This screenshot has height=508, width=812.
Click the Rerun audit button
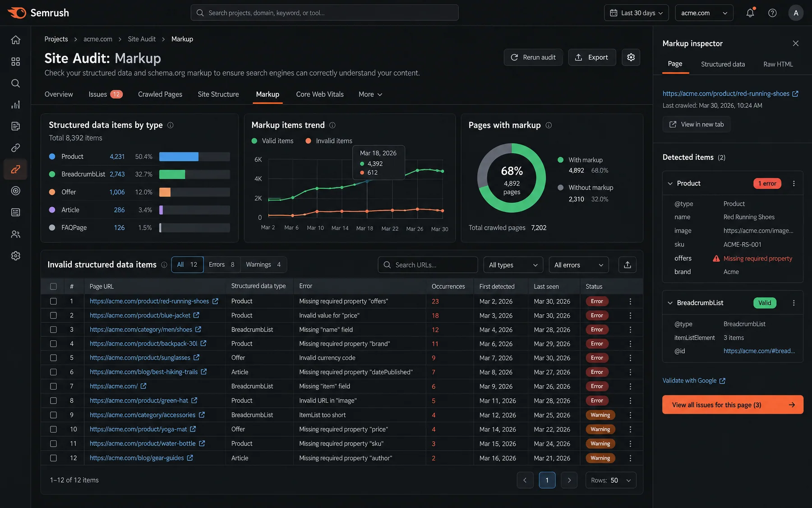click(533, 57)
